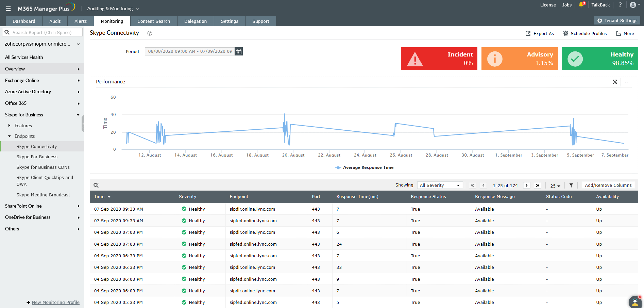Open the table filter funnel
The width and height of the screenshot is (644, 308).
tap(571, 185)
